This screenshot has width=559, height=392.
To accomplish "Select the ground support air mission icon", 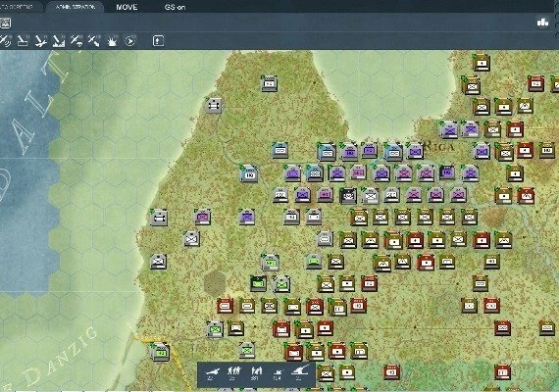I will click(x=24, y=41).
